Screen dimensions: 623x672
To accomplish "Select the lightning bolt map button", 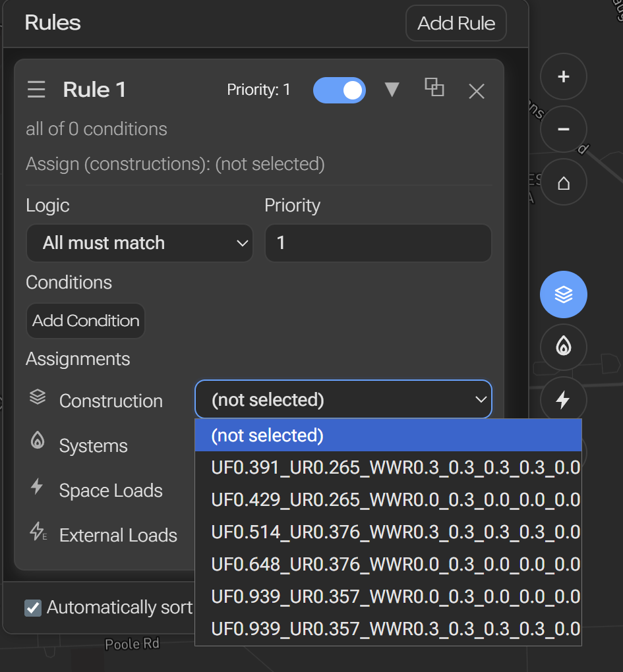I will pyautogui.click(x=563, y=399).
